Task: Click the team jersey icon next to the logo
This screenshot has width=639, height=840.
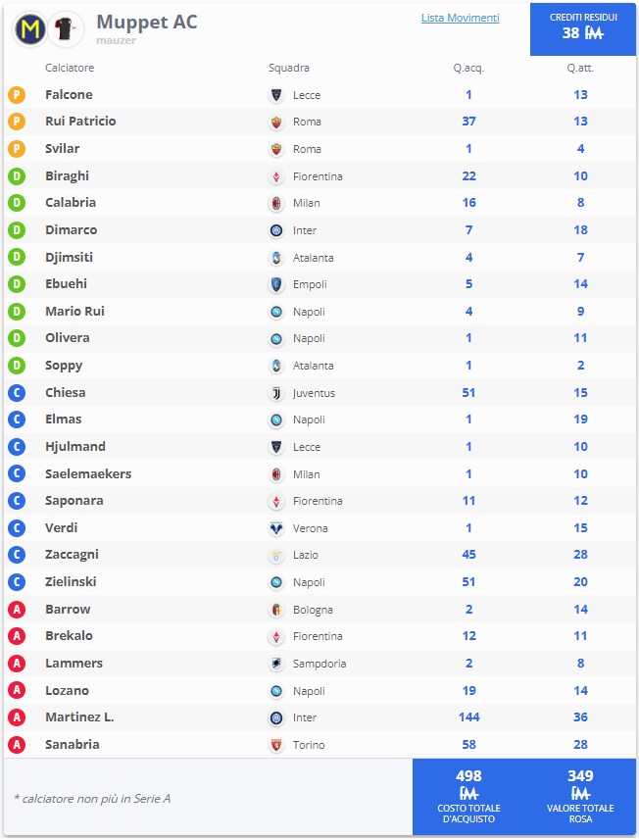Action: click(66, 29)
